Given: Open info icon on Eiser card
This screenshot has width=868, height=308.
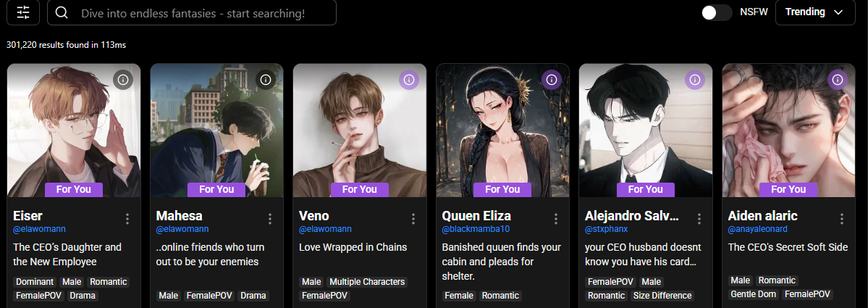Looking at the screenshot, I should point(124,80).
